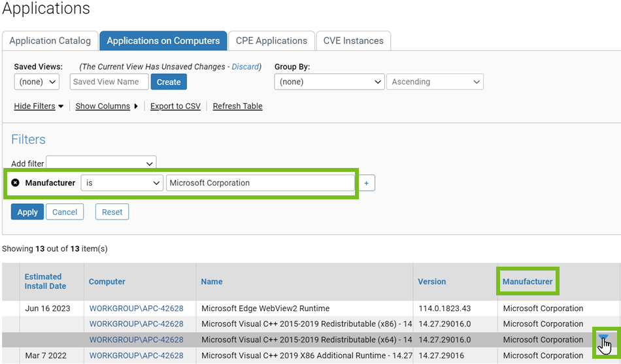Click the blue filter funnel icon in highlighted row
Image resolution: width=621 pixels, height=364 pixels.
pos(603,337)
